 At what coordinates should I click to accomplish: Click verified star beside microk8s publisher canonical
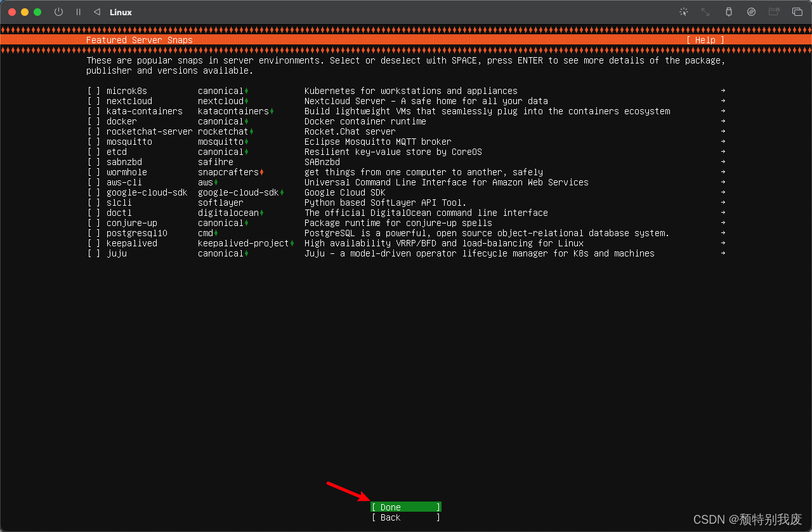246,91
